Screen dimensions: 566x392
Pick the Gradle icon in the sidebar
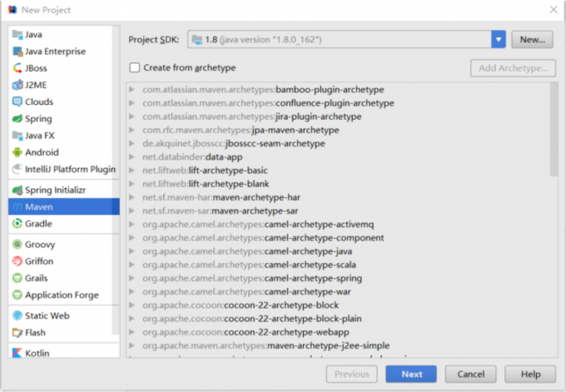point(17,223)
